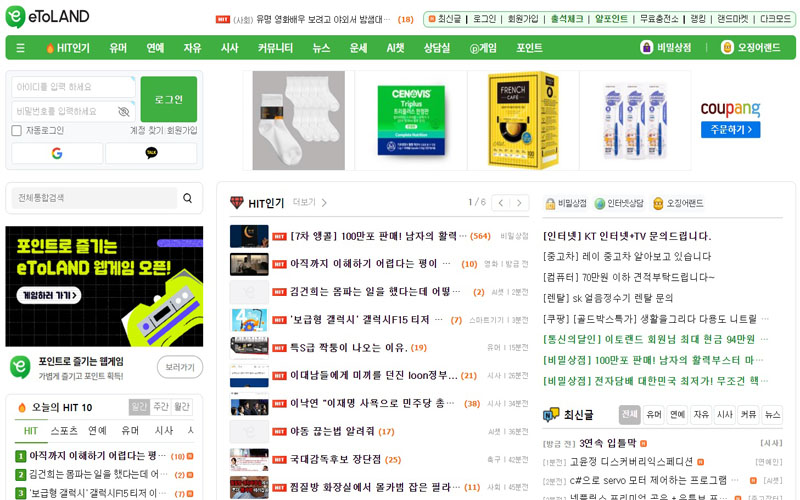Filter 최신글 by 시사
This screenshot has height=500, width=800.
725,414
